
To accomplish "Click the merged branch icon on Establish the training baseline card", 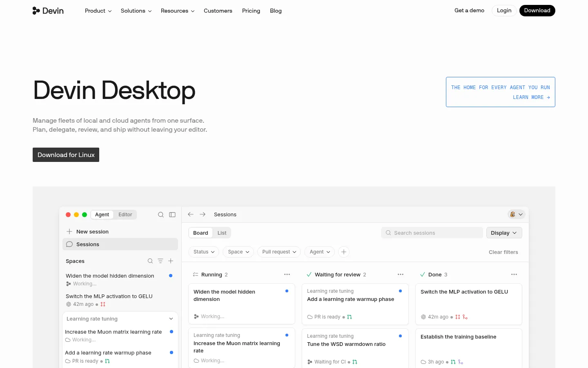I will (461, 362).
